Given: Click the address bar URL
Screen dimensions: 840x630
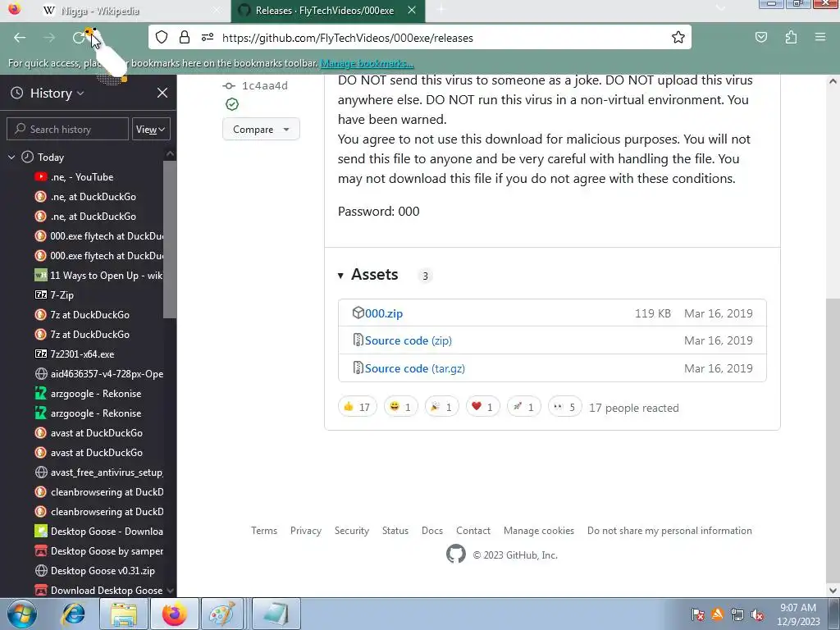Looking at the screenshot, I should (x=347, y=38).
